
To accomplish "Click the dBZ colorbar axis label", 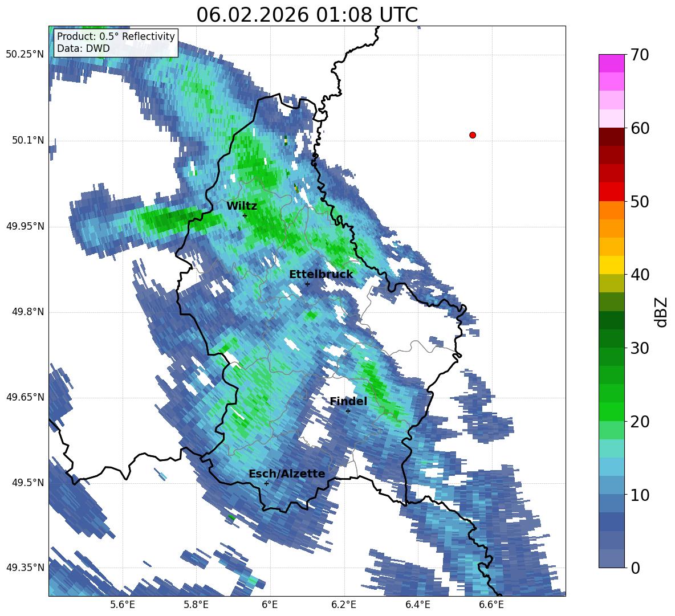I will 661,312.
